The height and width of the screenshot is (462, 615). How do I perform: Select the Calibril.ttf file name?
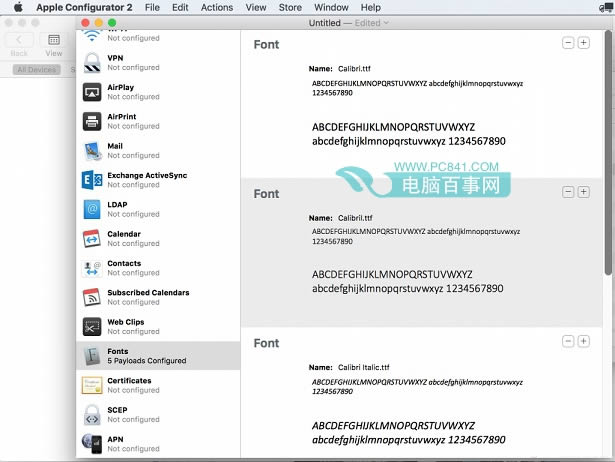tap(355, 218)
